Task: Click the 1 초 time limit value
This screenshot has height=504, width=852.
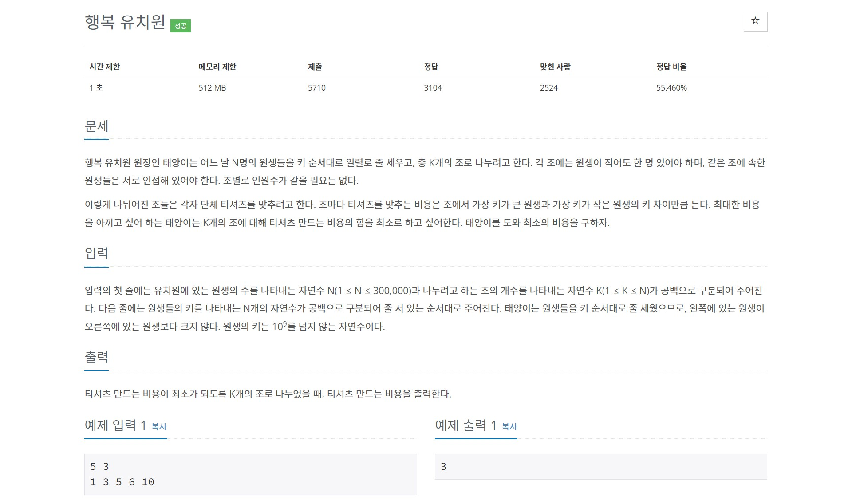Action: (96, 88)
